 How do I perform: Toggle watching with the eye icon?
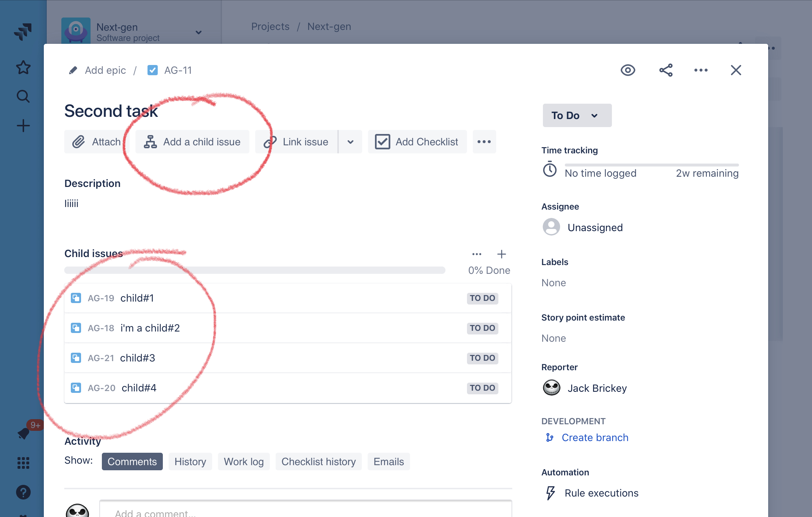[628, 70]
